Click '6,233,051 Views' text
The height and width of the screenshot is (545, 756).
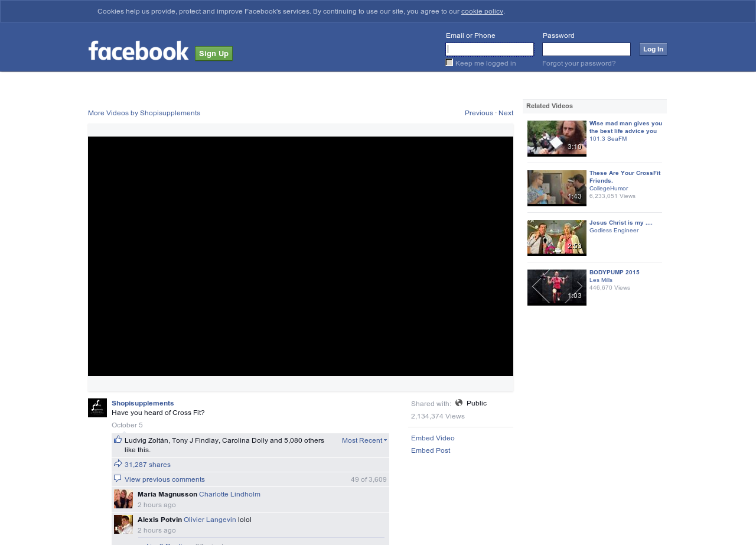pyautogui.click(x=612, y=196)
